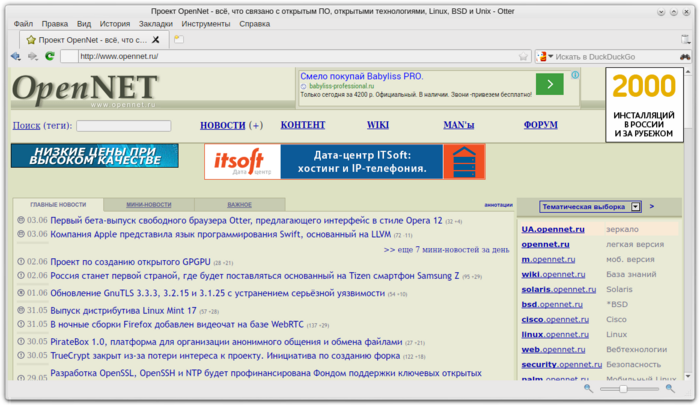Switch to the ВАЖНОЕ tab
This screenshot has width=700, height=405.
click(239, 205)
